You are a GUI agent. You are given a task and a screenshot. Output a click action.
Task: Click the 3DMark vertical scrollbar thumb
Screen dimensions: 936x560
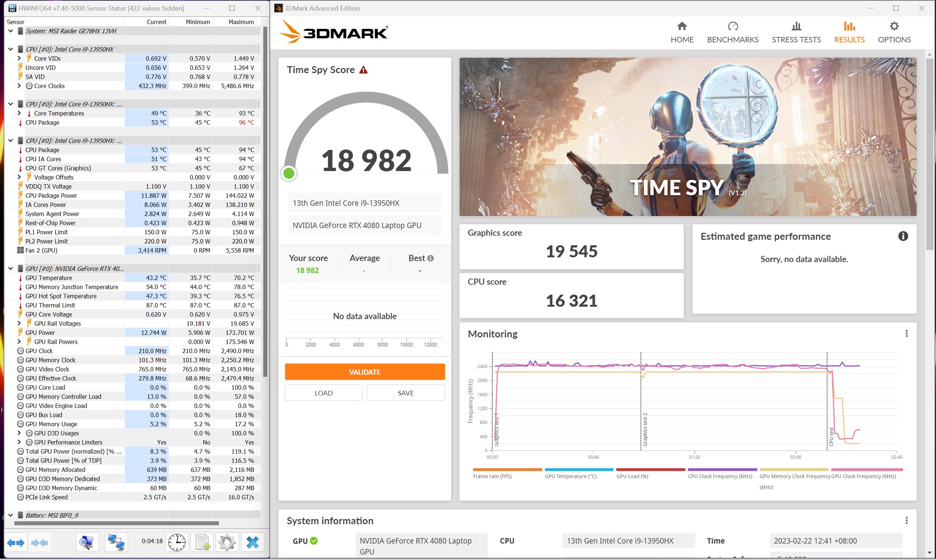click(929, 155)
